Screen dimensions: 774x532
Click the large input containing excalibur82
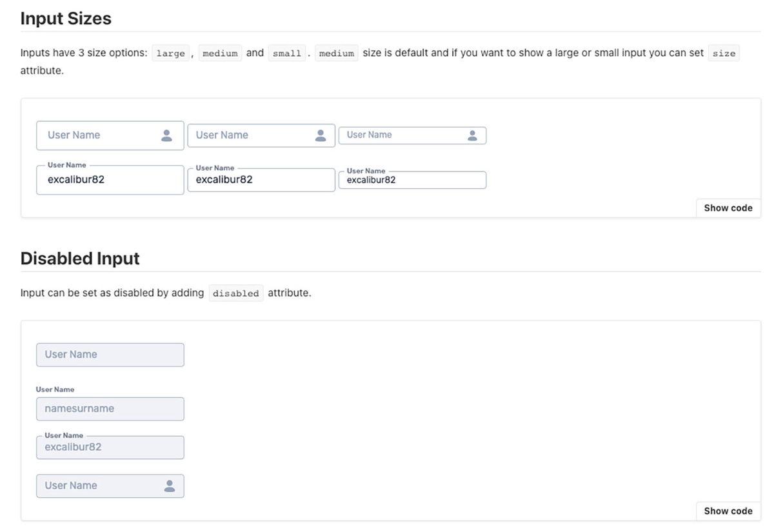(x=110, y=180)
